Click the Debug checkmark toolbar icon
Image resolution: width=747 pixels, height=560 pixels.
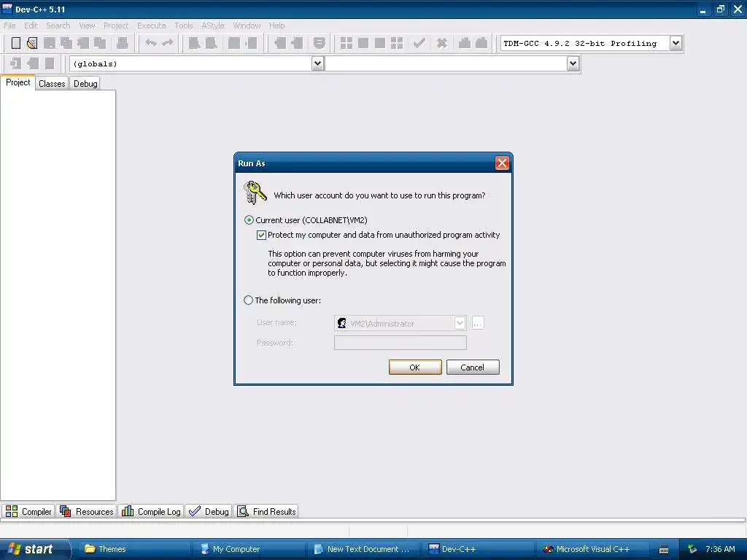click(x=419, y=43)
